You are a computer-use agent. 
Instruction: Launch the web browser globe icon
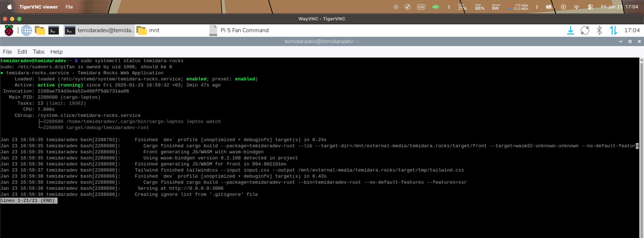26,31
